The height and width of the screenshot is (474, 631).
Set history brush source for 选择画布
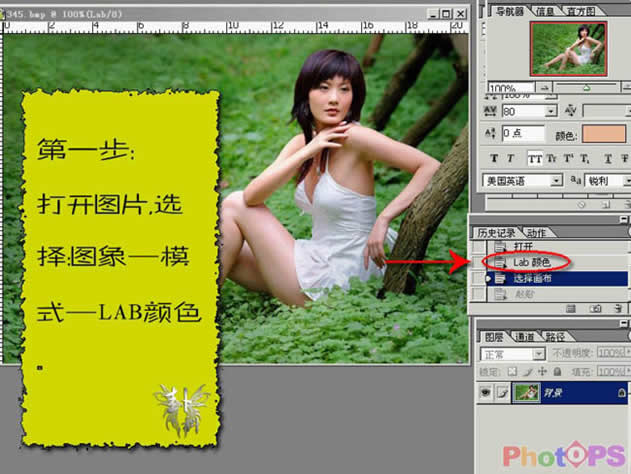click(478, 278)
